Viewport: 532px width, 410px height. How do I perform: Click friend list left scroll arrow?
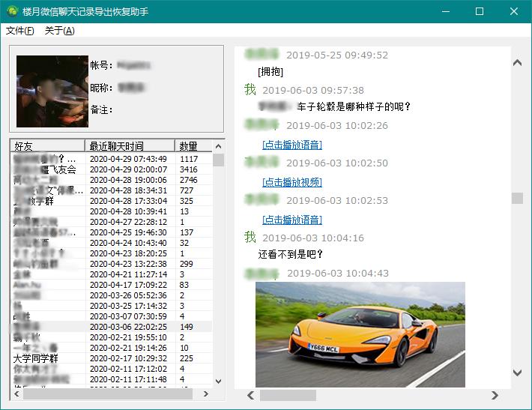16,394
